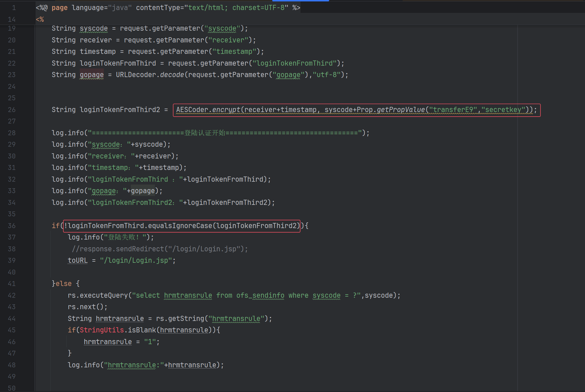The width and height of the screenshot is (585, 392).
Task: Click the 'loginTokenFromThird2' declaration on line 26
Action: tap(120, 110)
